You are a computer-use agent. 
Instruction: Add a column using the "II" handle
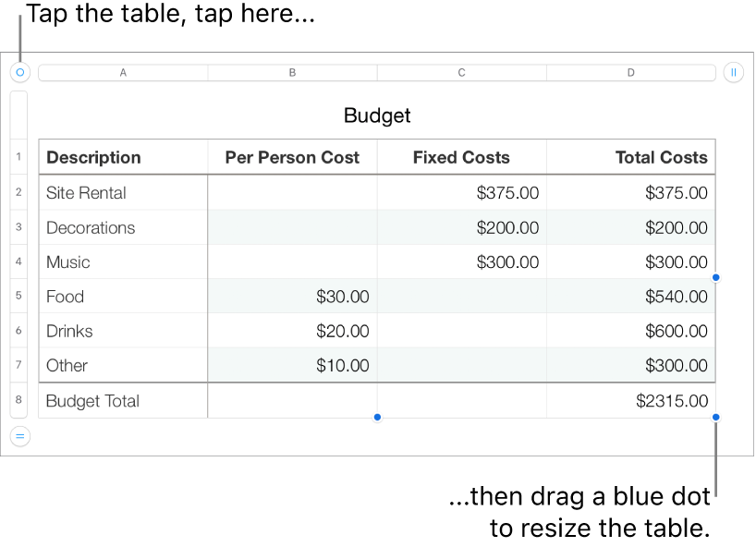pos(735,72)
